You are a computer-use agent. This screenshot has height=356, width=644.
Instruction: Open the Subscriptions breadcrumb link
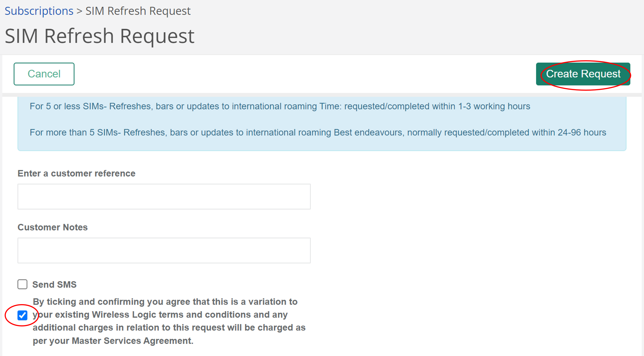coord(39,11)
